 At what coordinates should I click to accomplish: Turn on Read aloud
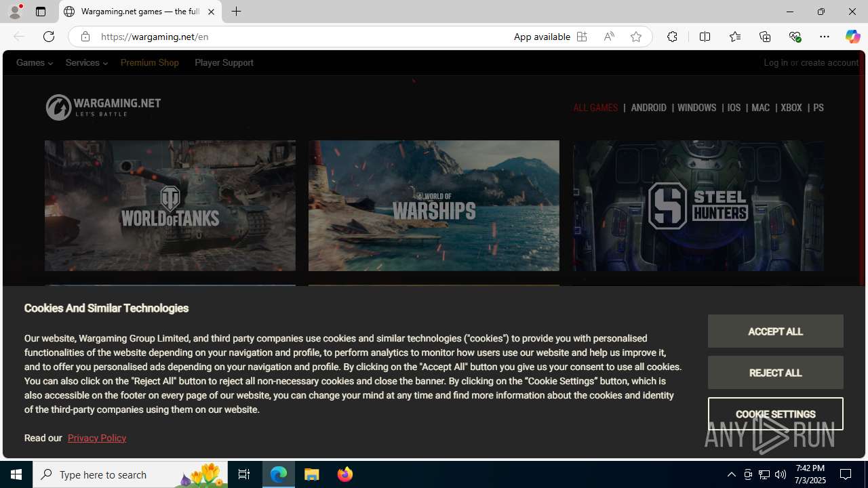(609, 37)
